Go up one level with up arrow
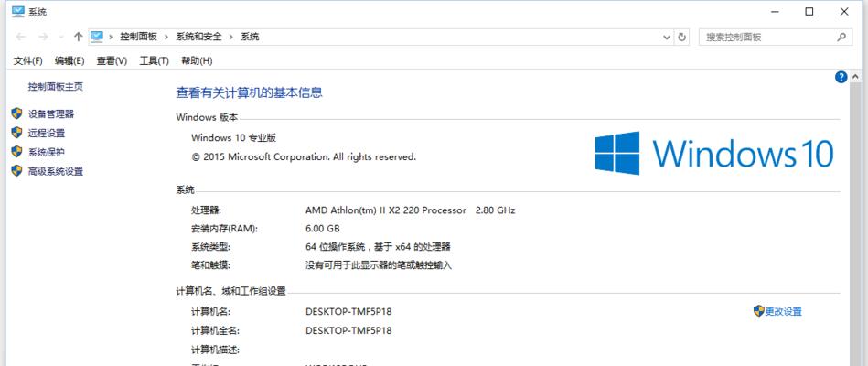The height and width of the screenshot is (366, 868). [78, 37]
